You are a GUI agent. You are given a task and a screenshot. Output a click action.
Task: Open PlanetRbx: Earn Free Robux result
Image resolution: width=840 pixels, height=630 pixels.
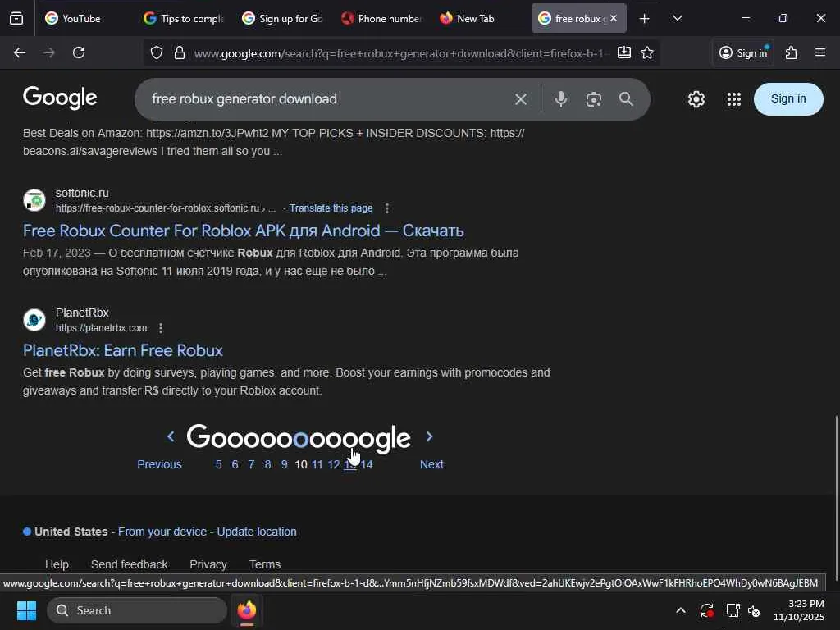123,350
